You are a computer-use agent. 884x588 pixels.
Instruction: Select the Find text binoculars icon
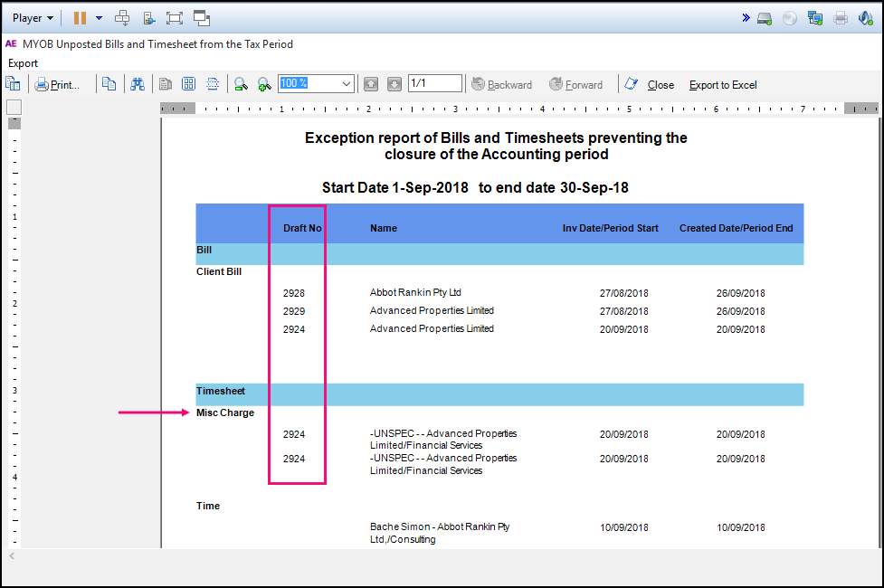[137, 84]
